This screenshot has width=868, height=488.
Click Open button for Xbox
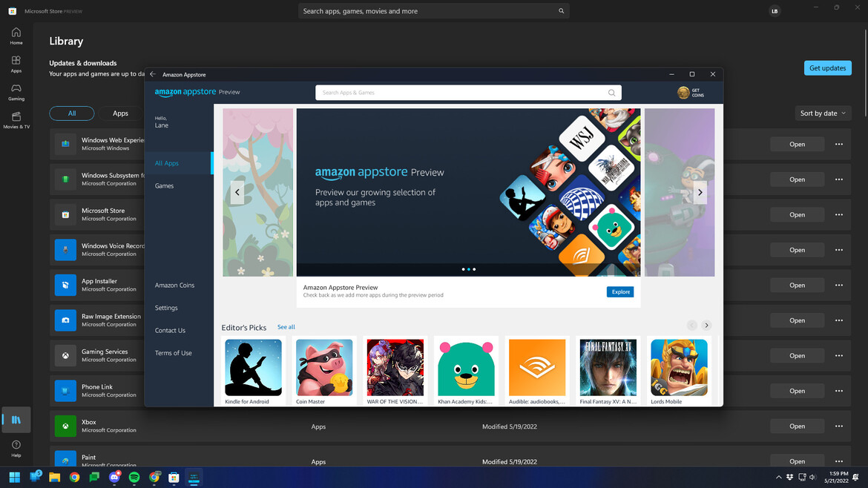coord(797,426)
